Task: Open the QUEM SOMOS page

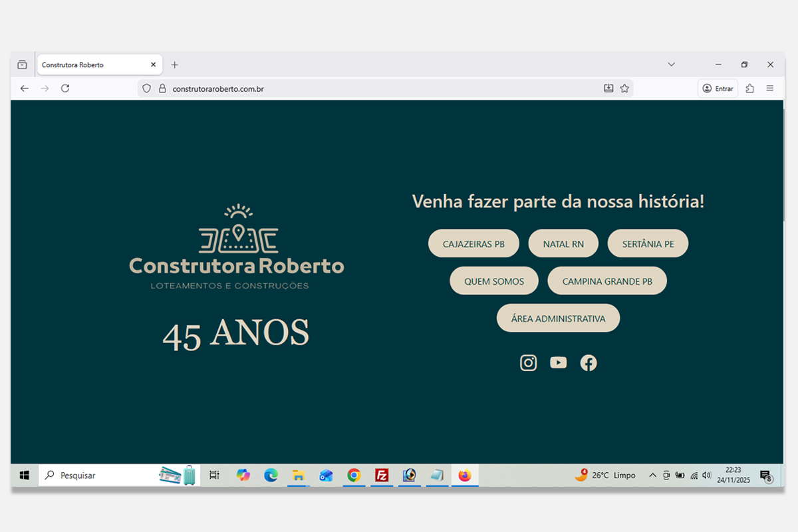Action: [494, 281]
